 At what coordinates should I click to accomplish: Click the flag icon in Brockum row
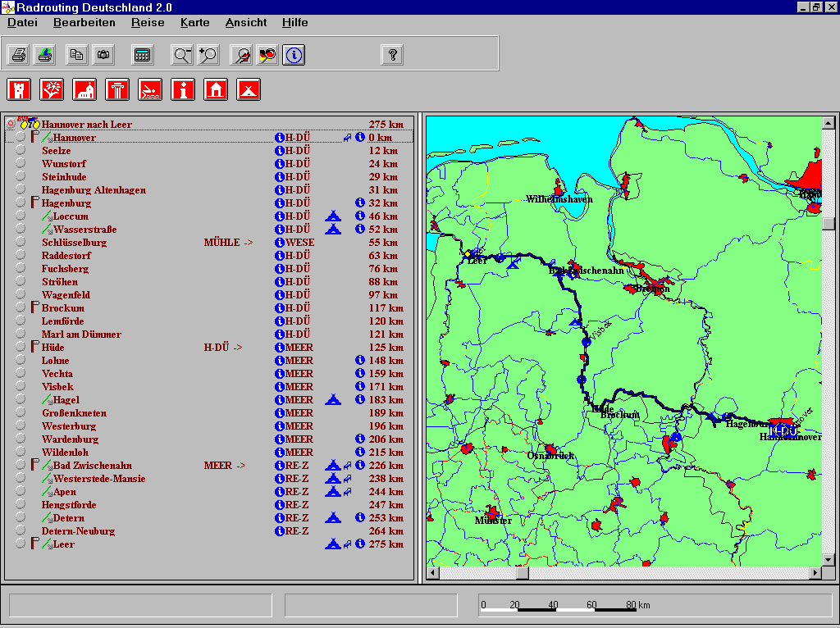click(x=35, y=307)
